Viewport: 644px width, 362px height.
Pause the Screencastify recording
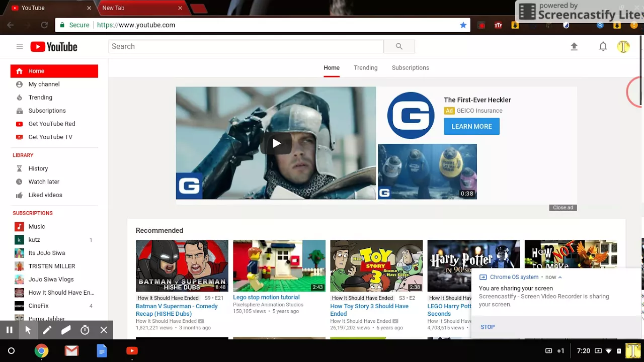point(9,330)
